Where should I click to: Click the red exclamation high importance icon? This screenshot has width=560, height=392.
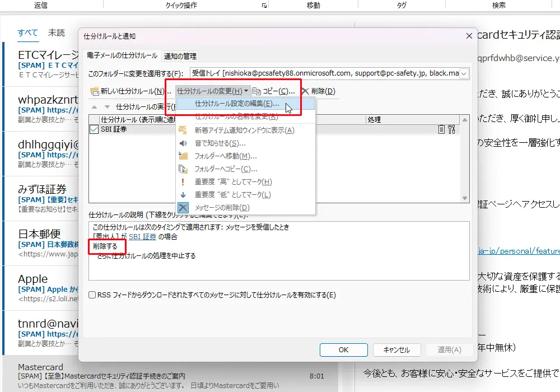183,181
